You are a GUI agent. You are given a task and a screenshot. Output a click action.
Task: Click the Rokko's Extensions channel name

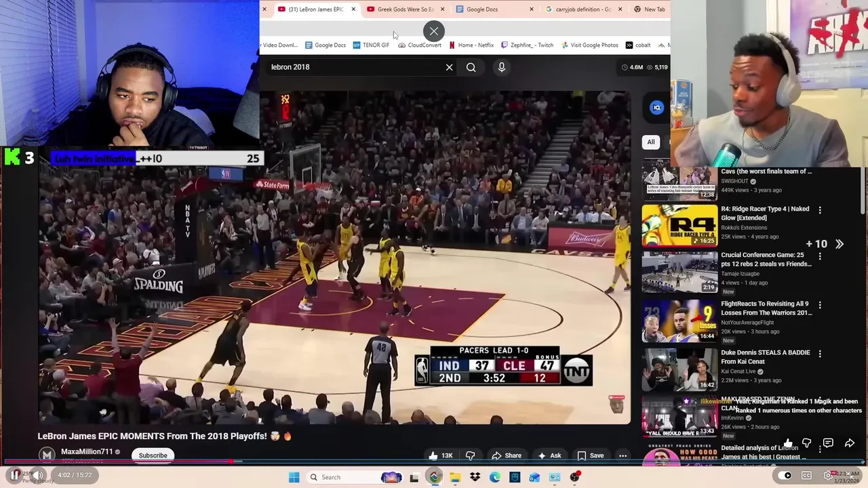pyautogui.click(x=744, y=228)
